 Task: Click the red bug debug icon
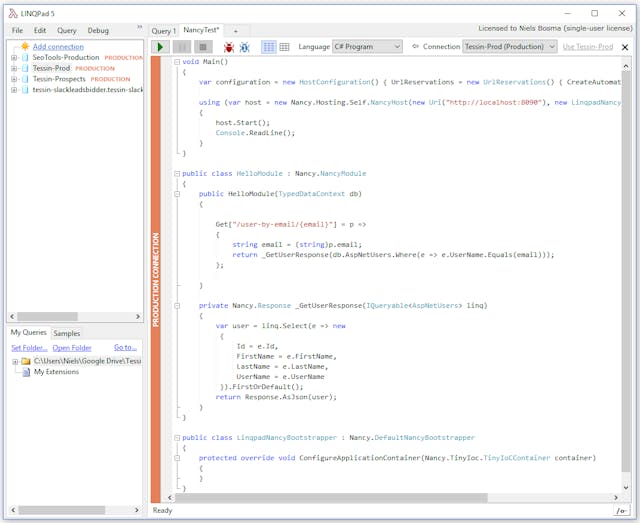click(229, 47)
